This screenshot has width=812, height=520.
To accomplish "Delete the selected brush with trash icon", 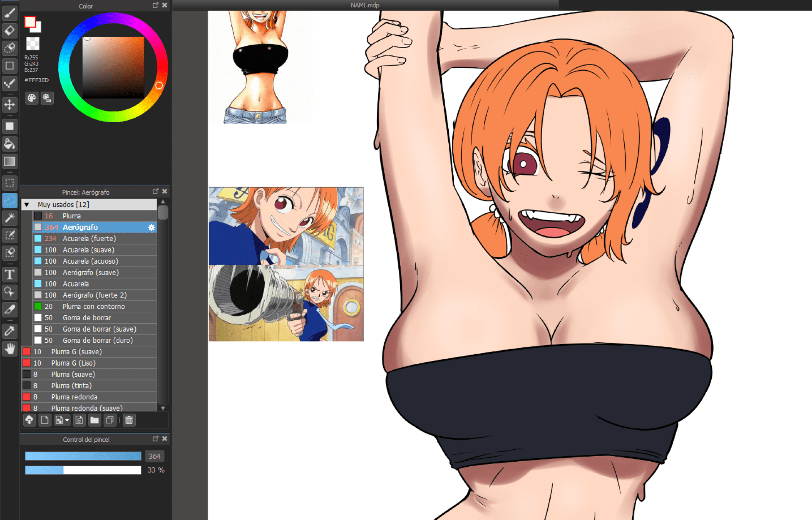I will (129, 420).
